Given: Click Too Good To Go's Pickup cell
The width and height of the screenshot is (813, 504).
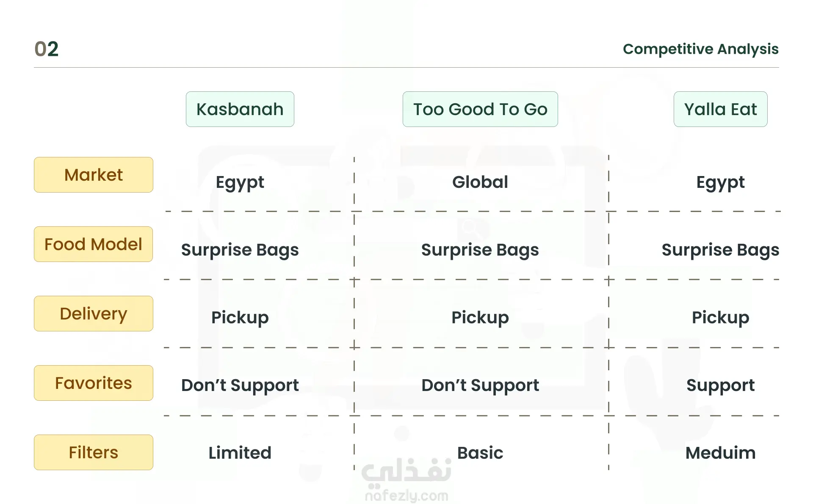Looking at the screenshot, I should [x=480, y=318].
